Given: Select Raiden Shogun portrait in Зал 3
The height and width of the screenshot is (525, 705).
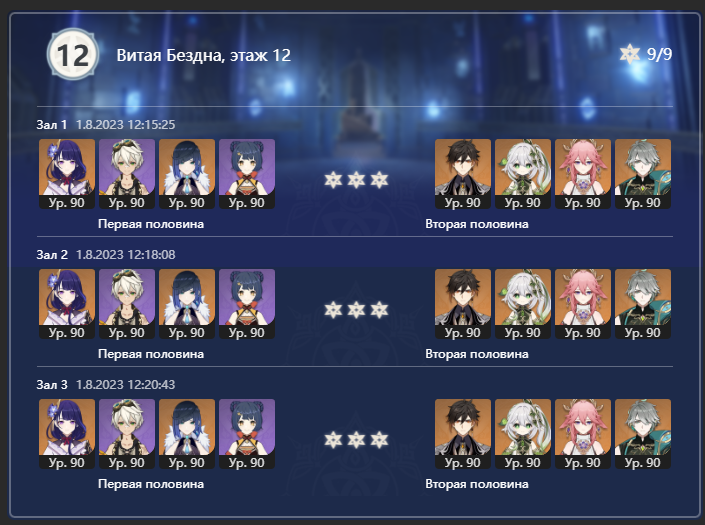Looking at the screenshot, I should [x=67, y=434].
